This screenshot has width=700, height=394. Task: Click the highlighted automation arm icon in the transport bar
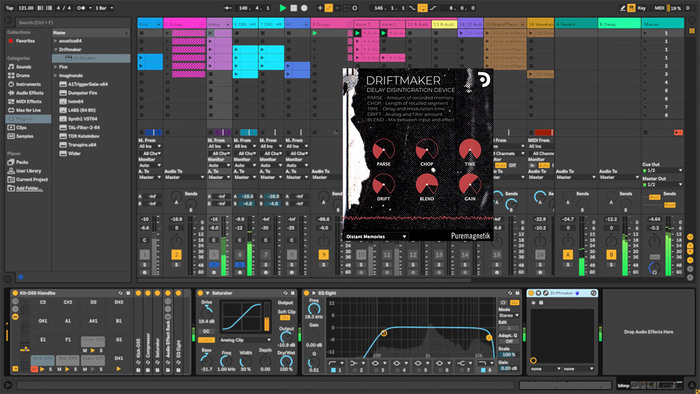pyautogui.click(x=329, y=8)
